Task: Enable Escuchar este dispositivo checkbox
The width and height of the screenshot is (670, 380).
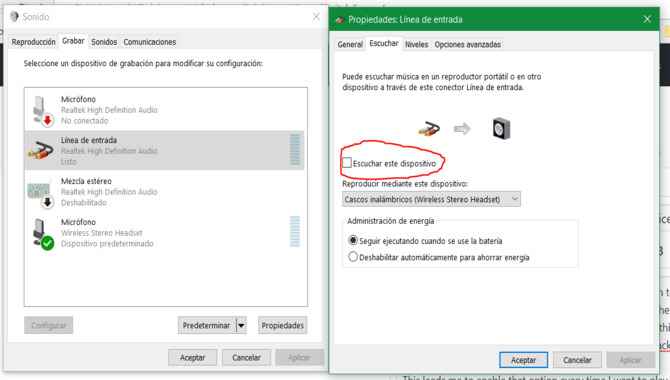Action: pyautogui.click(x=347, y=163)
